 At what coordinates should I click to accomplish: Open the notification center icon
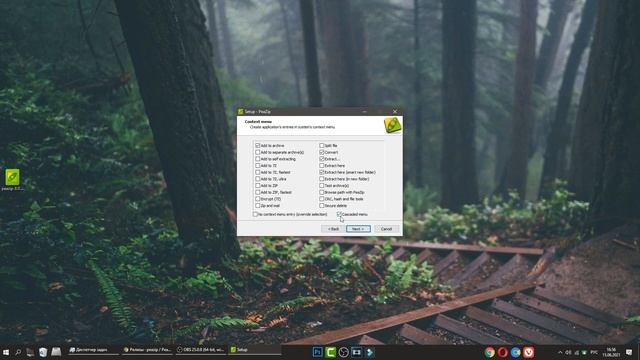(629, 352)
